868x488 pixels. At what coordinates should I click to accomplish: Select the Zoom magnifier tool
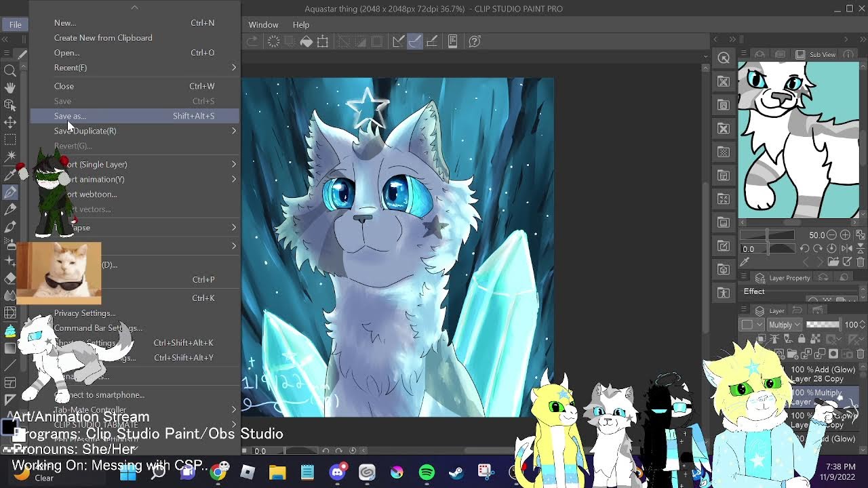pos(10,70)
